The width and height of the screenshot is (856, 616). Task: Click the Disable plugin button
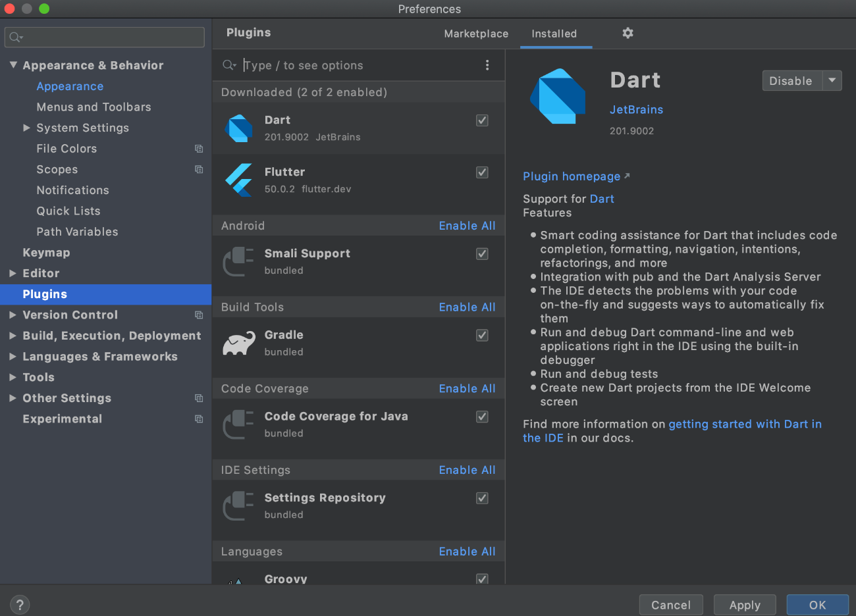(792, 81)
